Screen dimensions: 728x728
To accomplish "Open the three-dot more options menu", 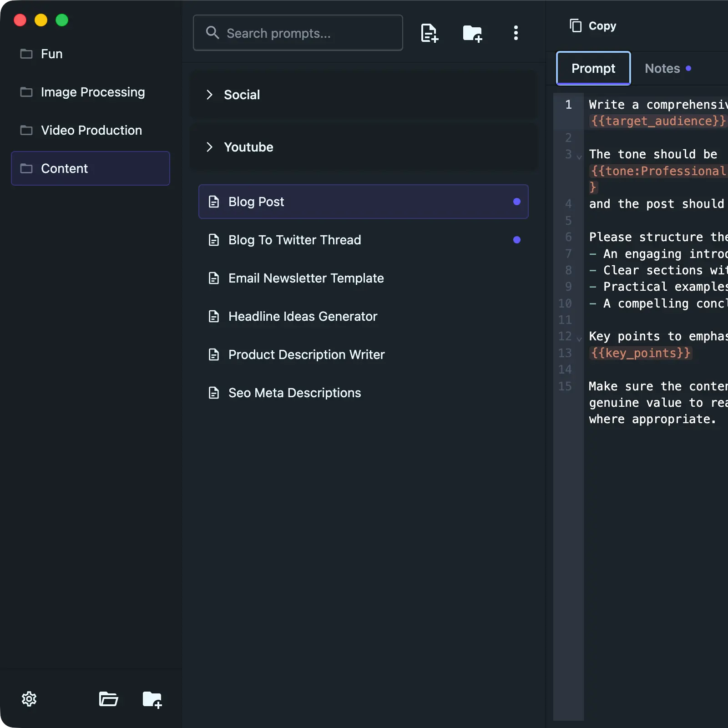I will [x=516, y=33].
